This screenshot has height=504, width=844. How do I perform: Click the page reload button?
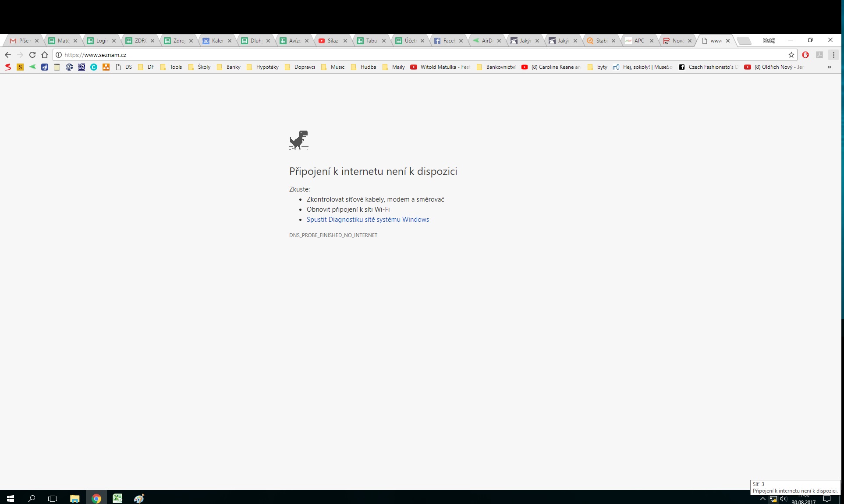32,55
